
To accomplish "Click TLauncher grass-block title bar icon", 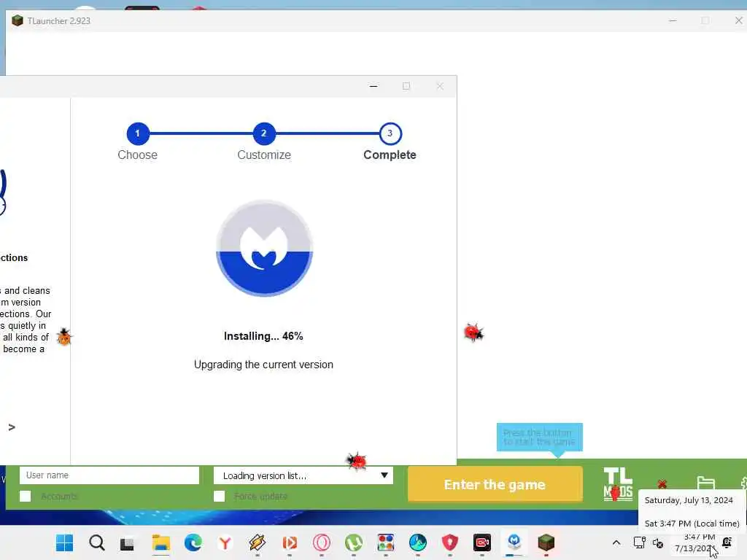I will tap(18, 20).
